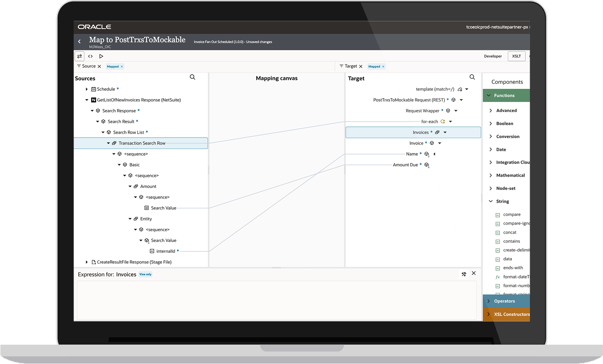Search the Target panel
Screen dimensions: 603x364
[x=472, y=77]
